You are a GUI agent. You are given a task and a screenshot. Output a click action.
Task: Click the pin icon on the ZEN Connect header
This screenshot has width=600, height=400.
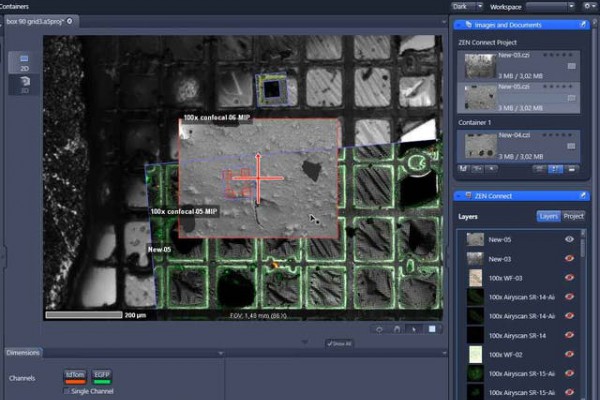tap(583, 196)
